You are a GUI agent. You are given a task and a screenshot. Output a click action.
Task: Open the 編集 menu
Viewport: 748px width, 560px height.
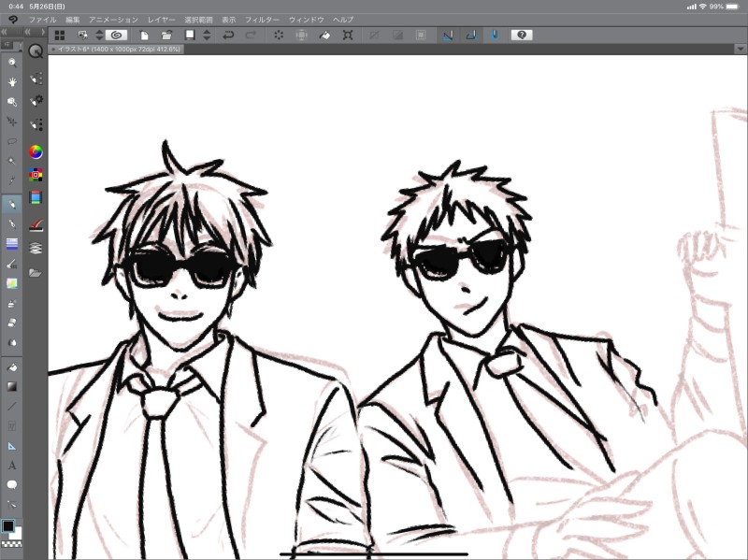tap(73, 20)
